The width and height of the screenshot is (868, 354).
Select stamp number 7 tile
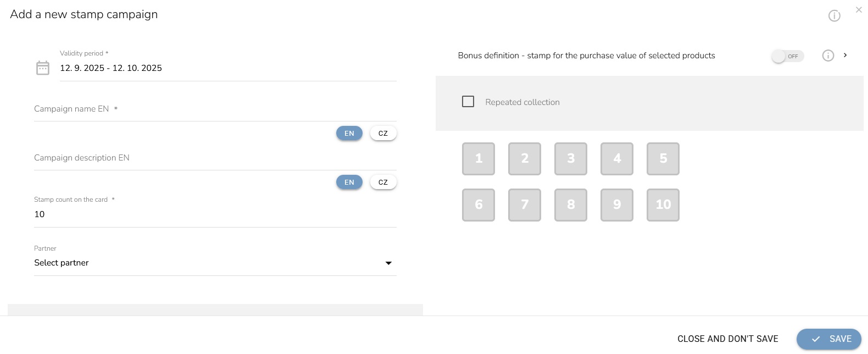click(x=525, y=205)
